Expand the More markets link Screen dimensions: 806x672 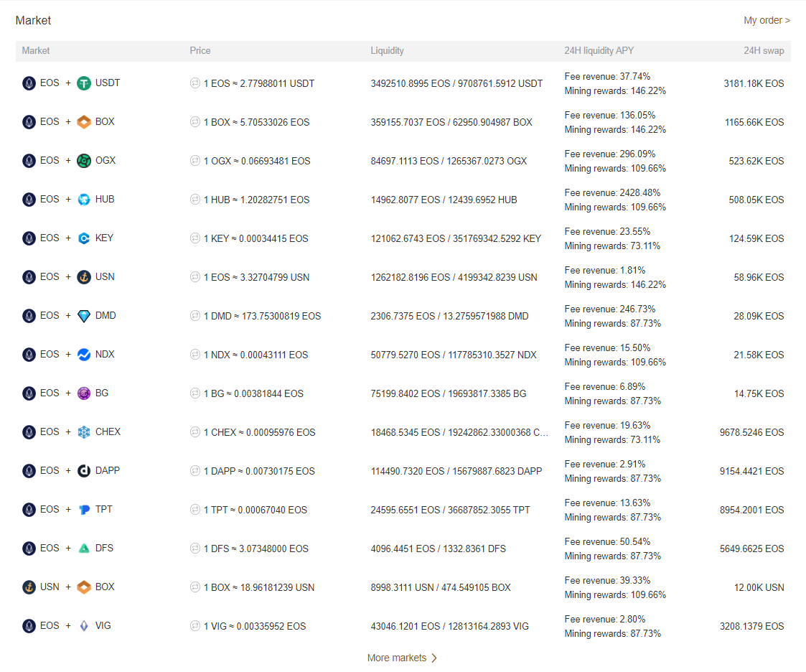pos(402,658)
